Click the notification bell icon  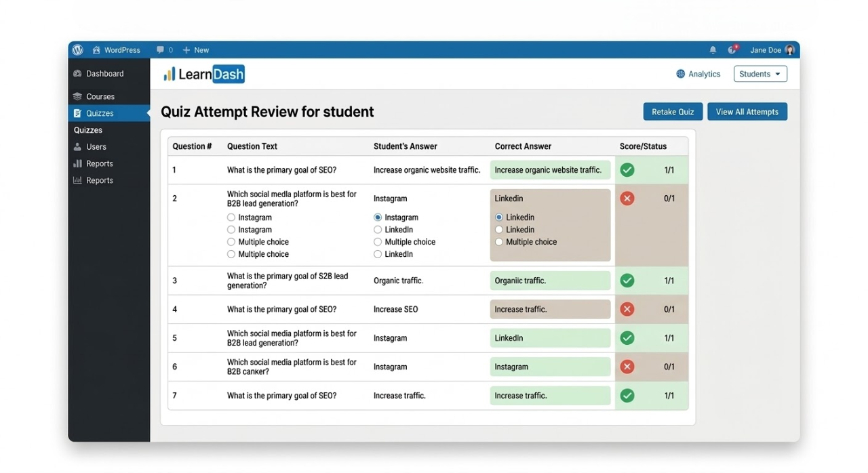713,50
